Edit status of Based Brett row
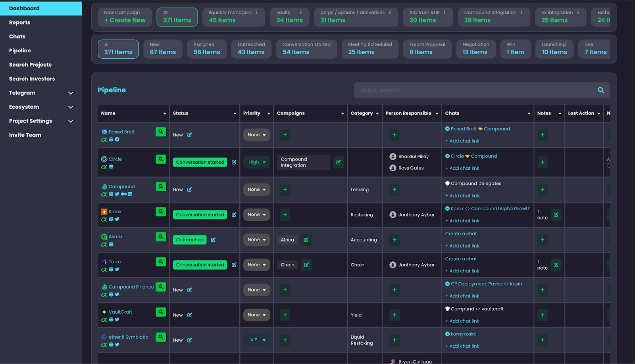Image resolution: width=635 pixels, height=364 pixels. [x=190, y=135]
